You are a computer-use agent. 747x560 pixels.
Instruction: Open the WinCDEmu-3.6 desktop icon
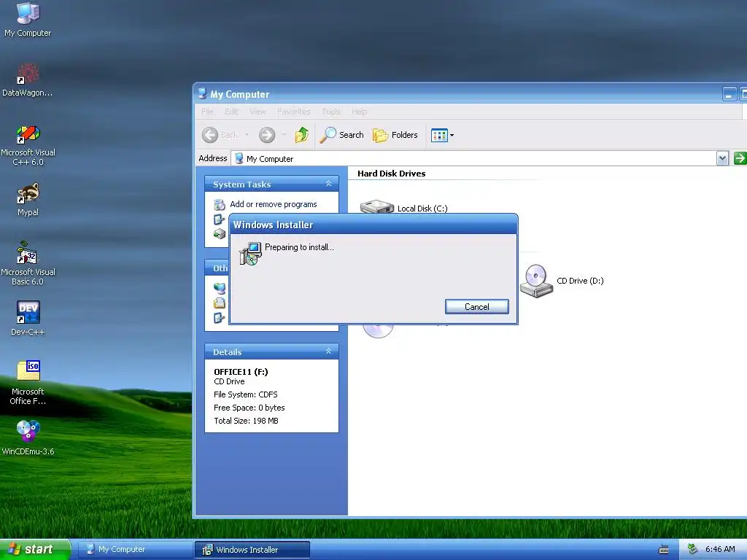(x=28, y=437)
